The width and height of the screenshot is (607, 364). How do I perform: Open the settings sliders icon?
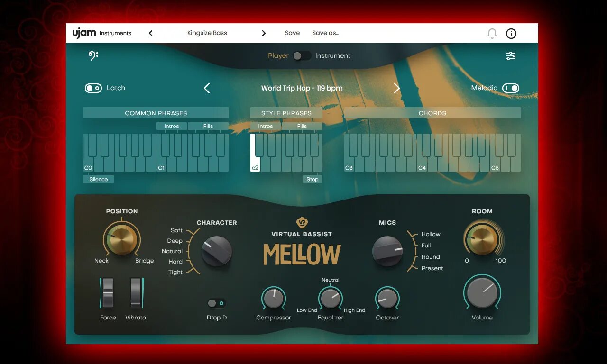(511, 56)
